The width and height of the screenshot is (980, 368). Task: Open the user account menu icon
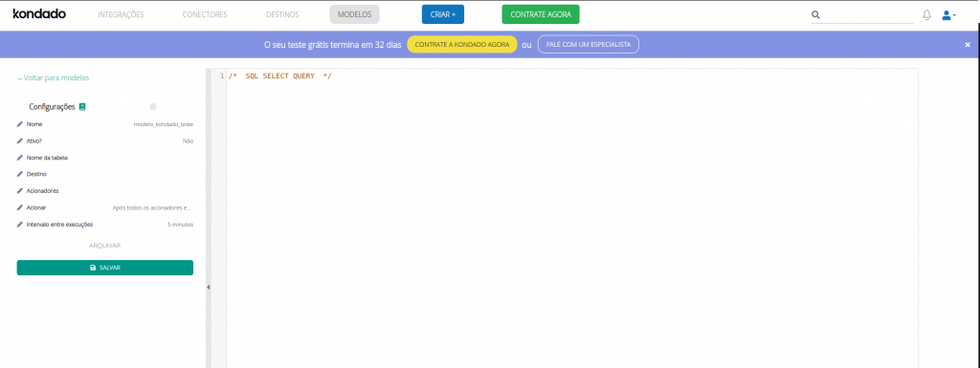tap(948, 15)
